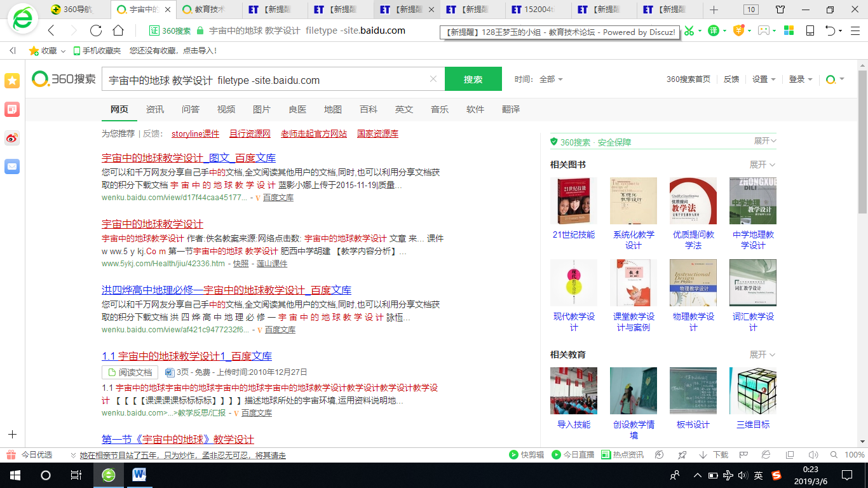This screenshot has height=488, width=868.
Task: Add sidebar app with plus icon
Action: [x=12, y=435]
